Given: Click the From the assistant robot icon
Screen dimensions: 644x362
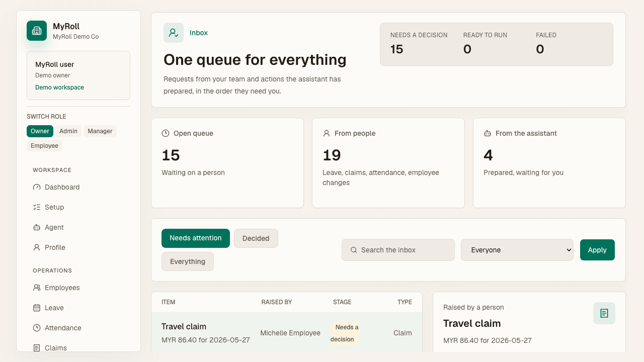Looking at the screenshot, I should pos(488,133).
